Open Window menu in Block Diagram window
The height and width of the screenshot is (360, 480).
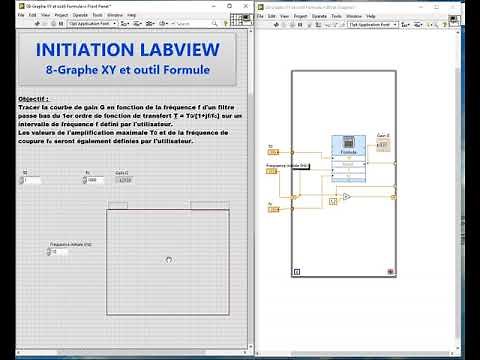click(354, 16)
